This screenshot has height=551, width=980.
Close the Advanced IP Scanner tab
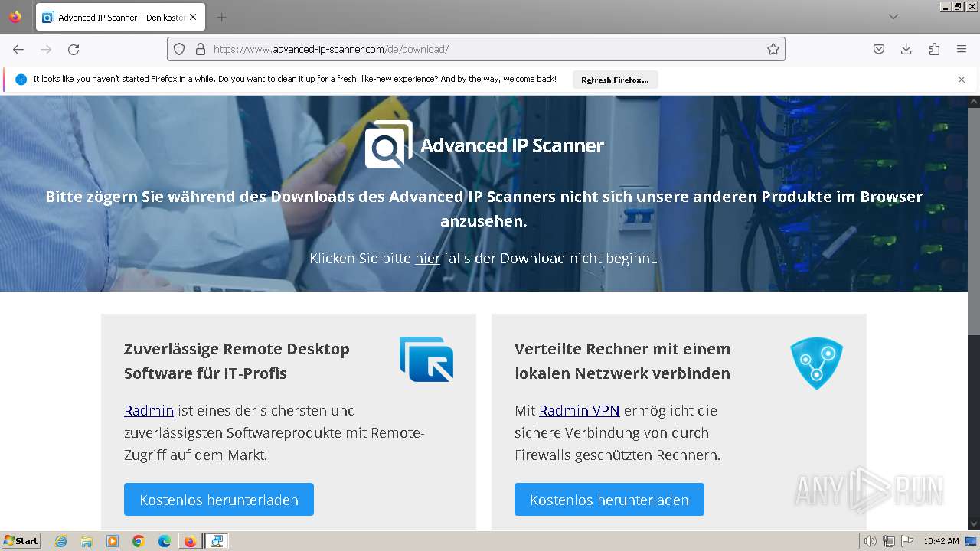[193, 17]
